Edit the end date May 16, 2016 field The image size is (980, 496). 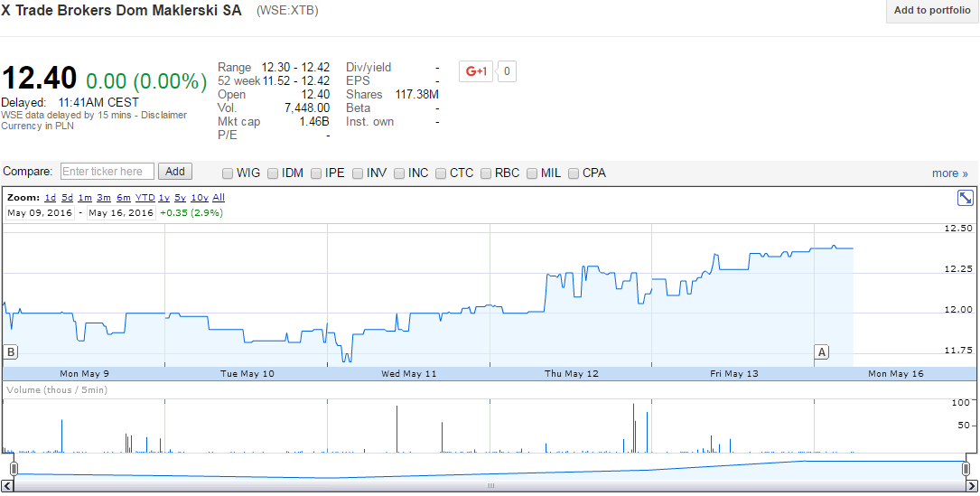click(x=121, y=212)
